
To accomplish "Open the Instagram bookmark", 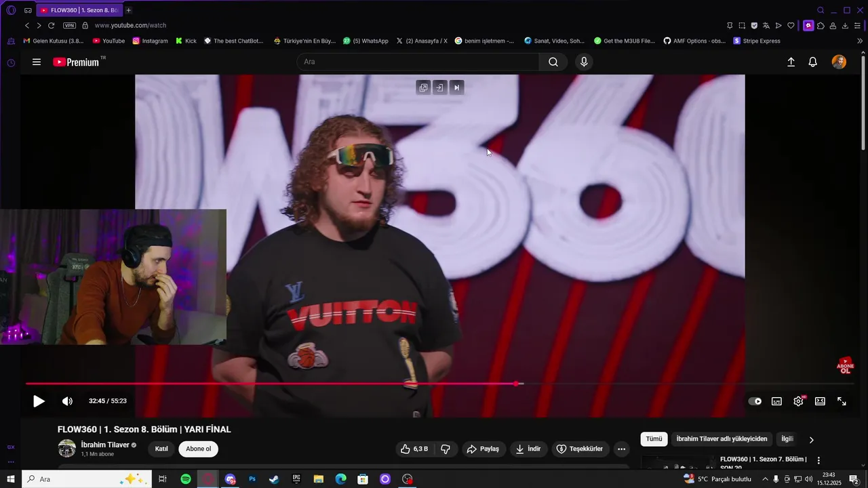I will click(150, 41).
